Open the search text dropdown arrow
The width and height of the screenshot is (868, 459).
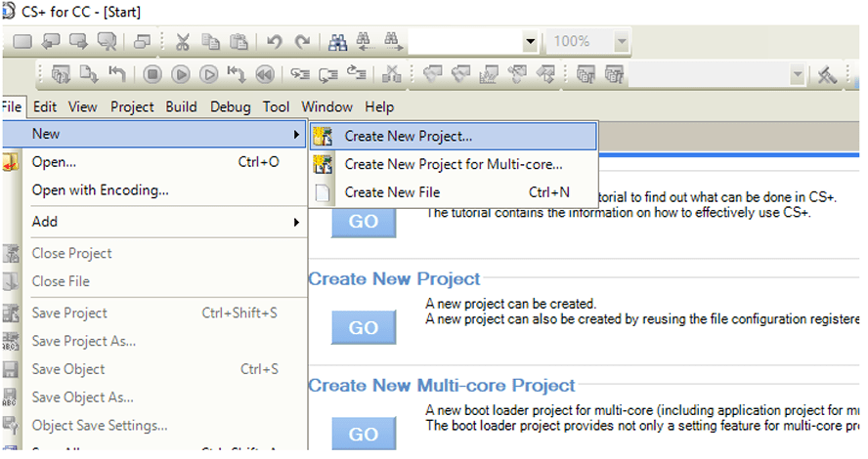click(530, 42)
